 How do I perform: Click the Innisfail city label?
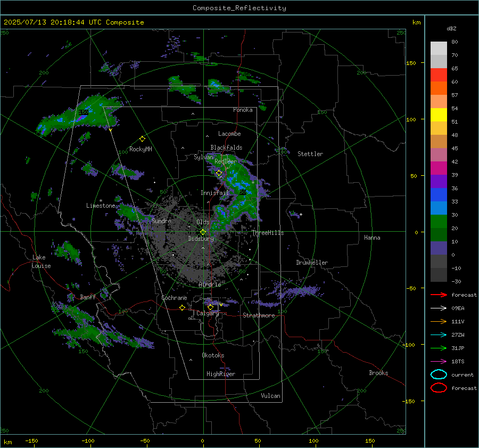tap(214, 193)
